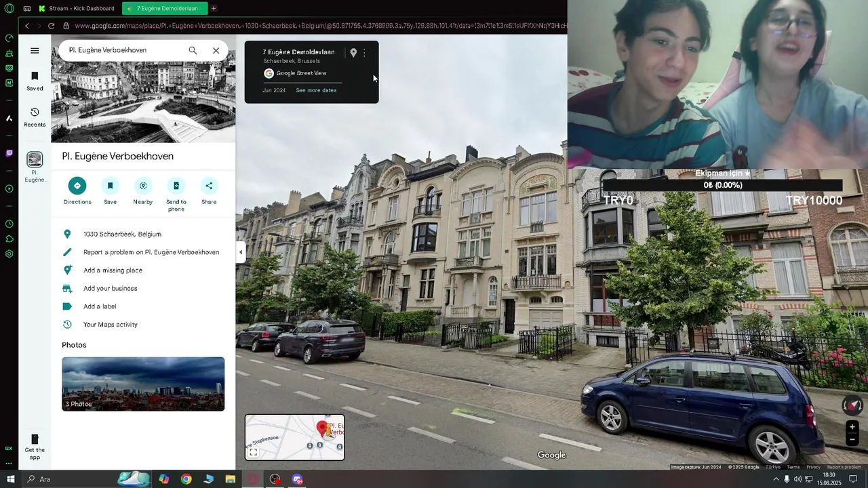Viewport: 868px width, 488px height.
Task: Click the Türkiye footer link
Action: click(773, 467)
